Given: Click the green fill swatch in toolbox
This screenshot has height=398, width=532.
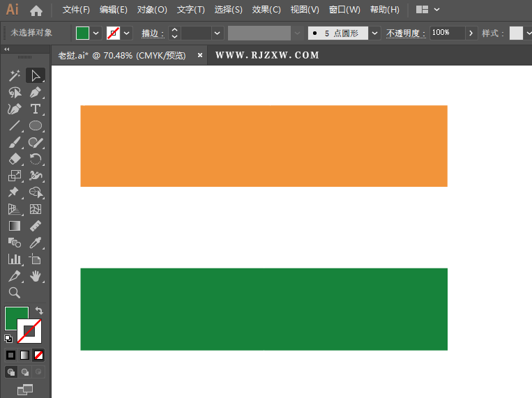Looking at the screenshot, I should point(15,318).
